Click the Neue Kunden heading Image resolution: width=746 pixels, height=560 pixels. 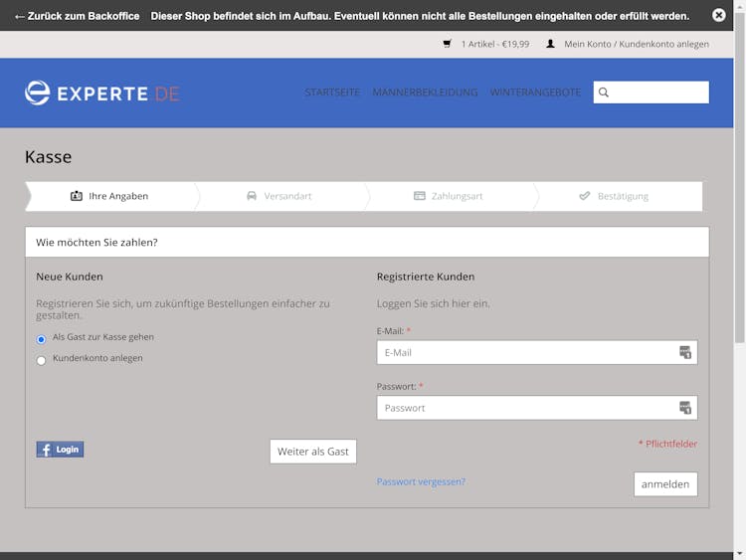(x=70, y=277)
